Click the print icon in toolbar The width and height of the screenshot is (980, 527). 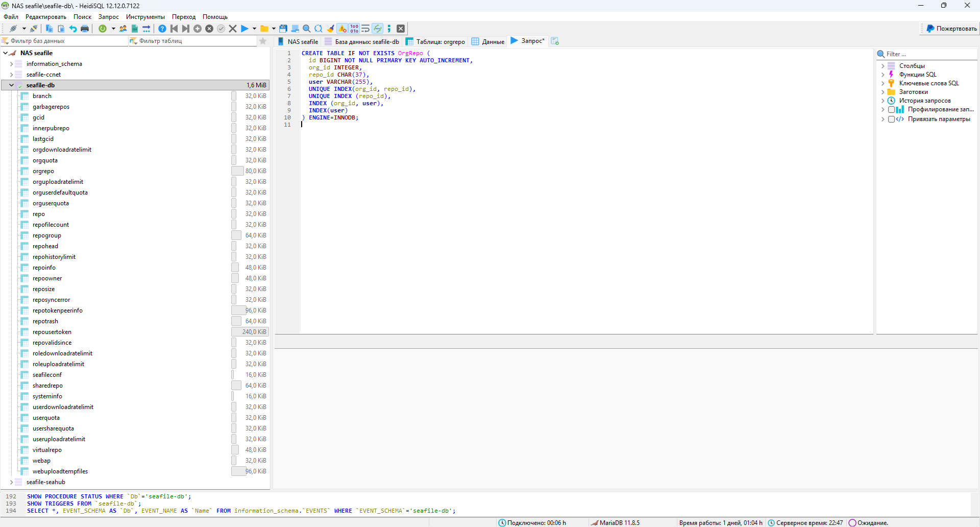(x=85, y=29)
